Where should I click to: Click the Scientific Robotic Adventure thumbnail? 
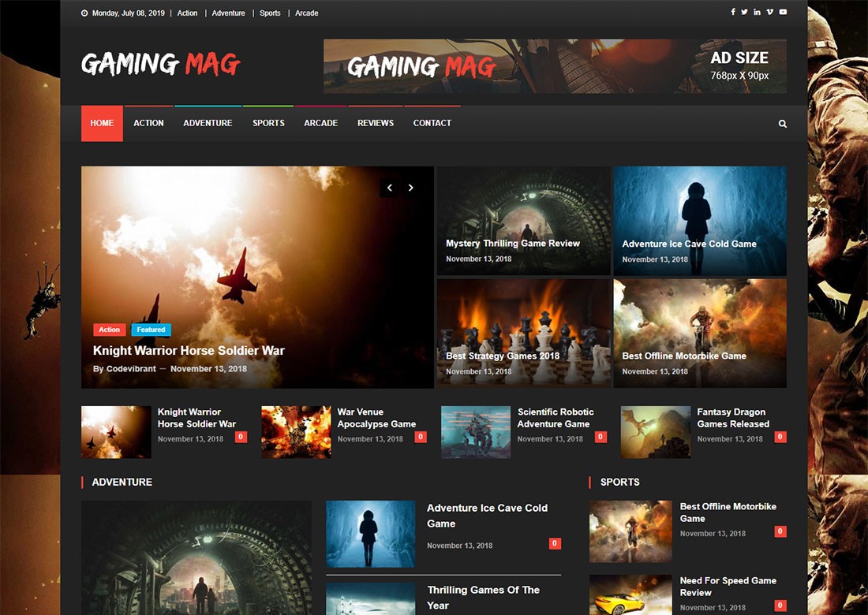(x=476, y=432)
